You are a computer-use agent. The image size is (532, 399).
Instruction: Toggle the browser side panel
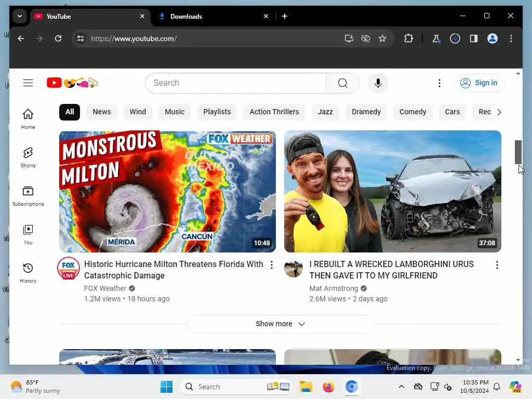pyautogui.click(x=474, y=38)
